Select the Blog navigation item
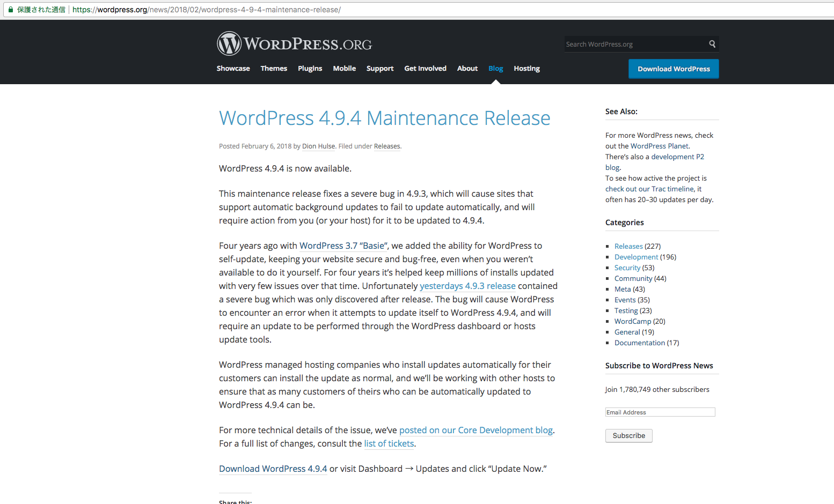 click(496, 69)
